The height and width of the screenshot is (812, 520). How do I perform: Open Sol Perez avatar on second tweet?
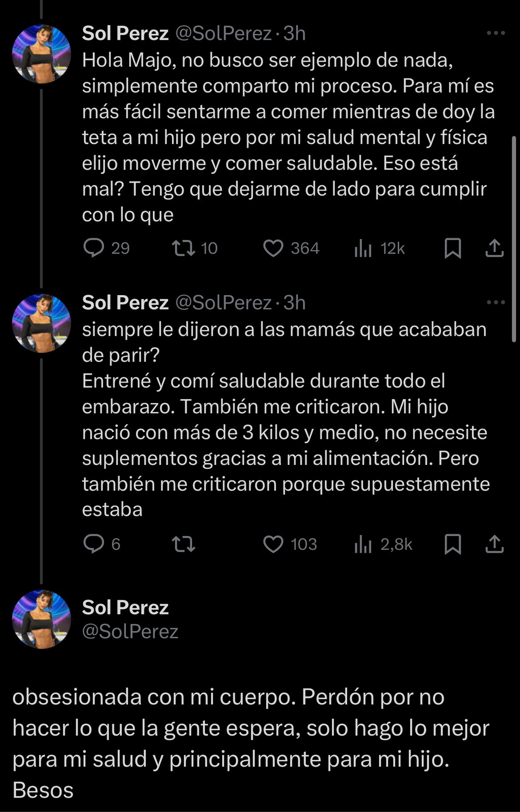click(x=41, y=323)
